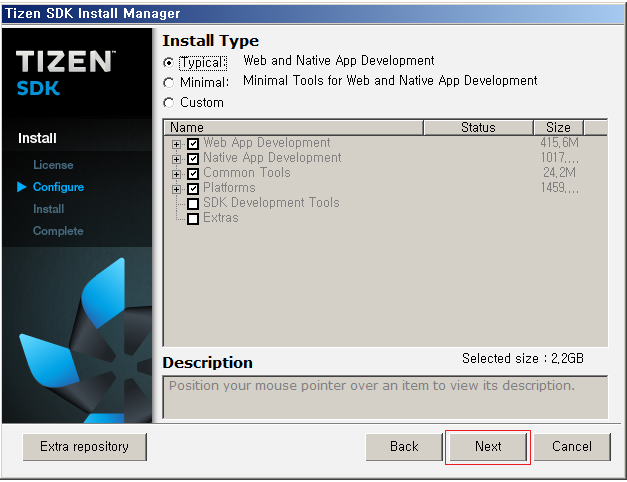The width and height of the screenshot is (627, 482).
Task: Click the Common Tools label
Action: 247,172
